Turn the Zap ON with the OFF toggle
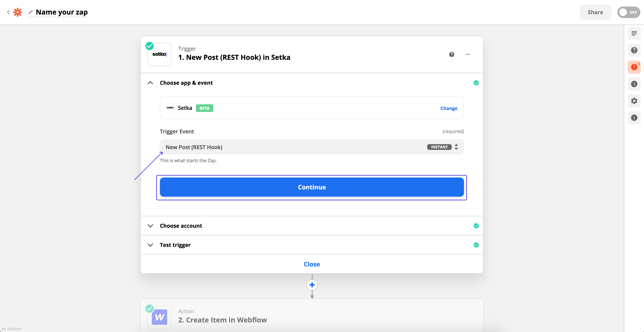The height and width of the screenshot is (332, 644). [x=628, y=12]
